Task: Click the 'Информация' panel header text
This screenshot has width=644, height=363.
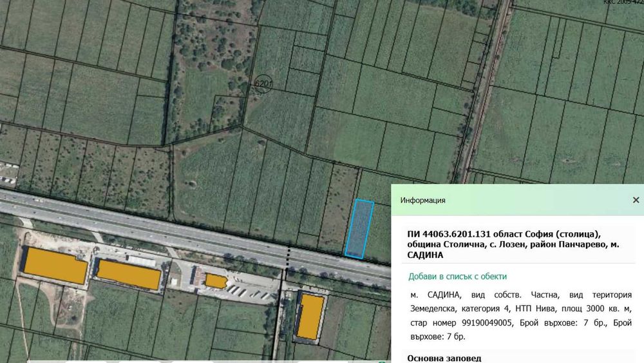Action: pos(422,201)
